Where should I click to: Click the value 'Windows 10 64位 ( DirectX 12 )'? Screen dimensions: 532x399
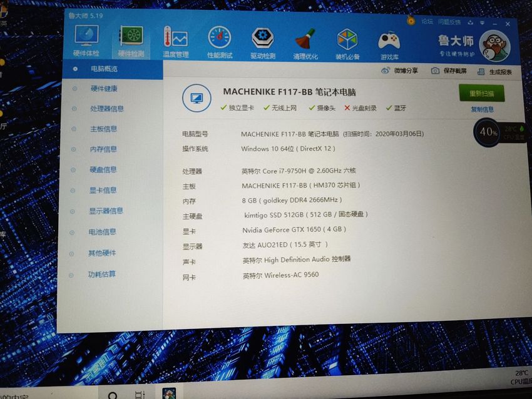(288, 148)
